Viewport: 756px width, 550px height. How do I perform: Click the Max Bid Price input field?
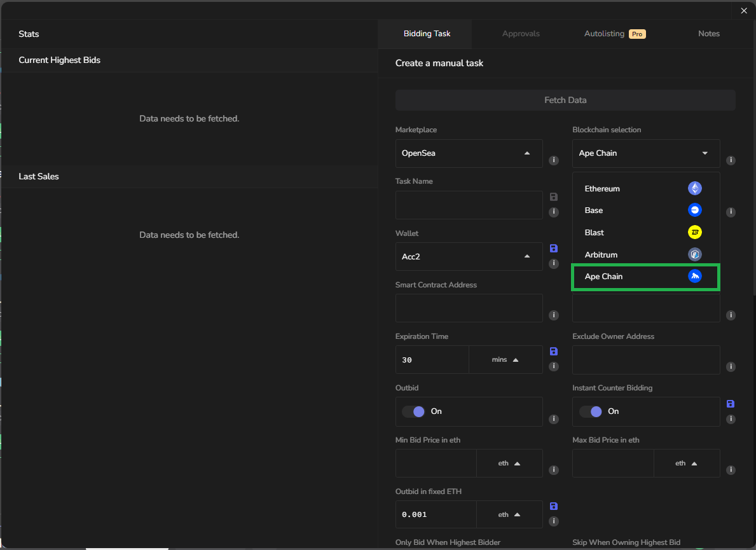tap(613, 464)
